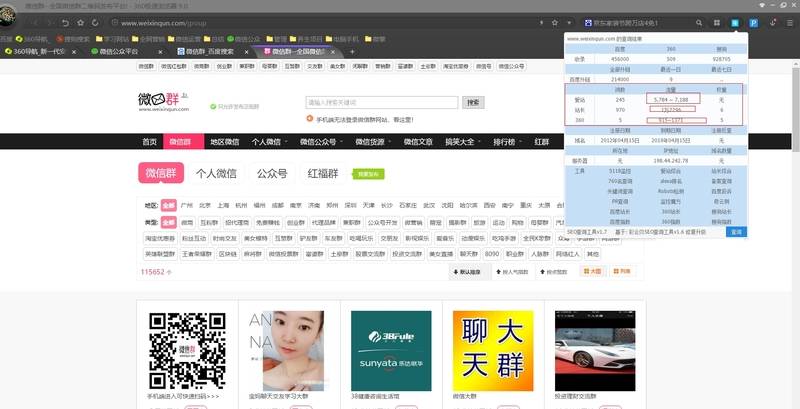The height and width of the screenshot is (409, 800).
Task: Open the sunyata green group thumbnail
Action: 391,351
